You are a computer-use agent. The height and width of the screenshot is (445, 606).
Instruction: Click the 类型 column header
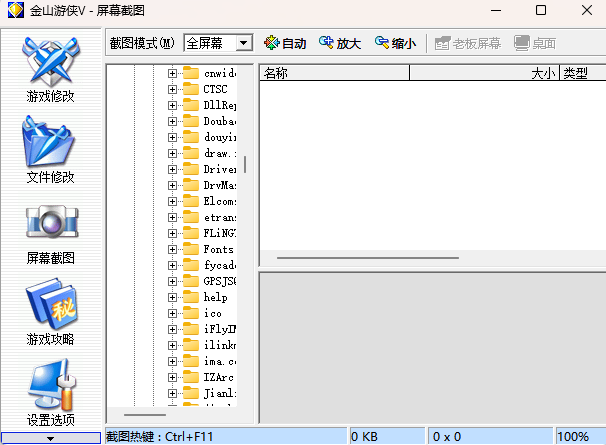580,73
